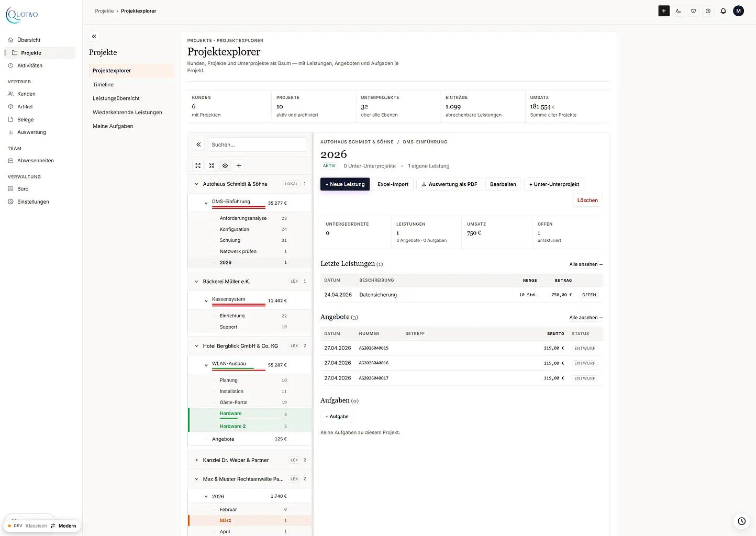Add a new item with tree toolbar plus

pos(239,165)
